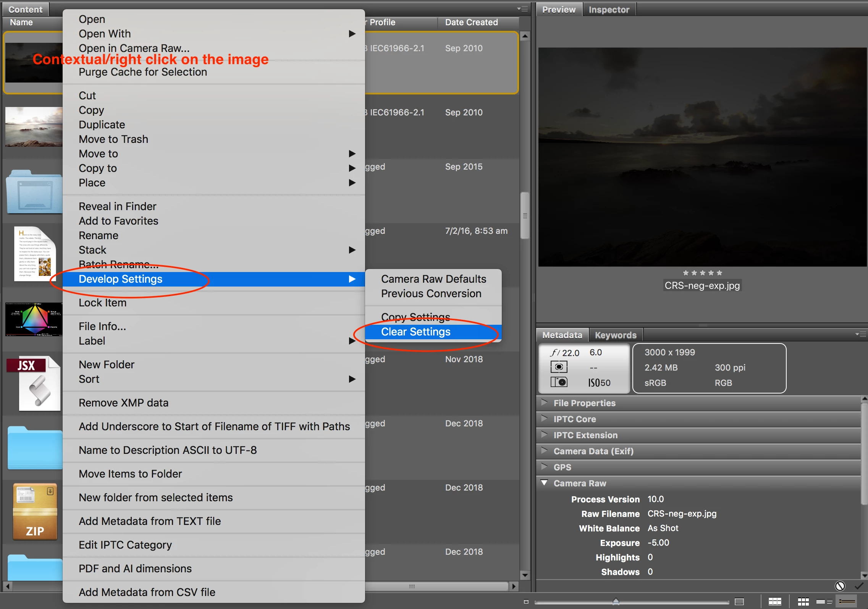Click the larger thumbnail size icon
Screen dimensions: 868x609
pos(739,602)
